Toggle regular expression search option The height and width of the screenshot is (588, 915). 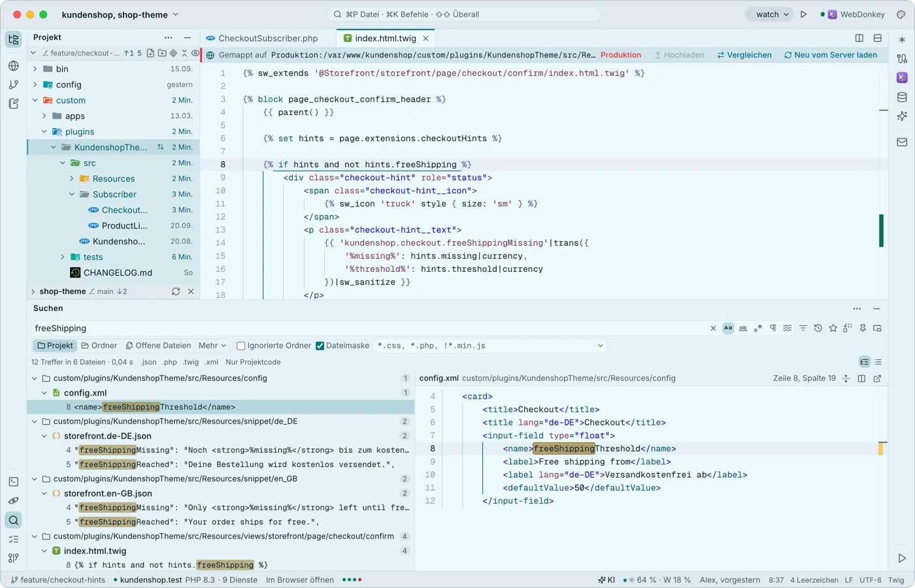[758, 328]
